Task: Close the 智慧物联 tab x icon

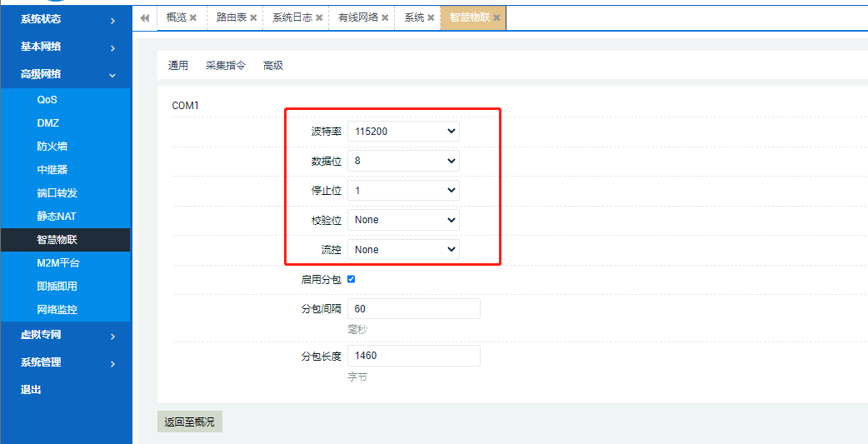Action: 497,17
